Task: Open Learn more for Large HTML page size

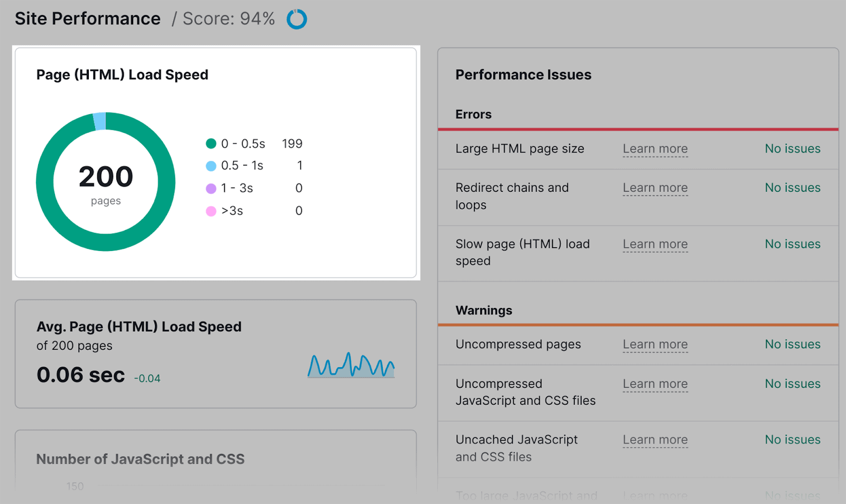Action: (x=655, y=149)
